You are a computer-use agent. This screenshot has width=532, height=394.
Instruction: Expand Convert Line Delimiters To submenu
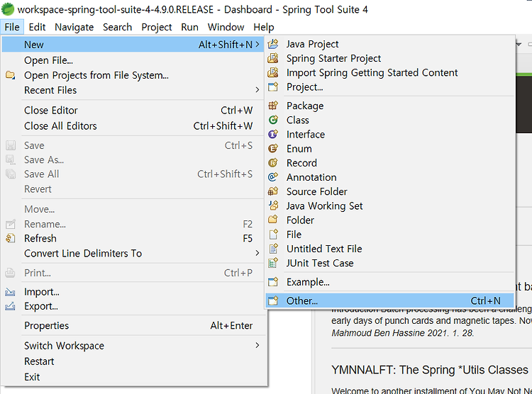coord(257,253)
